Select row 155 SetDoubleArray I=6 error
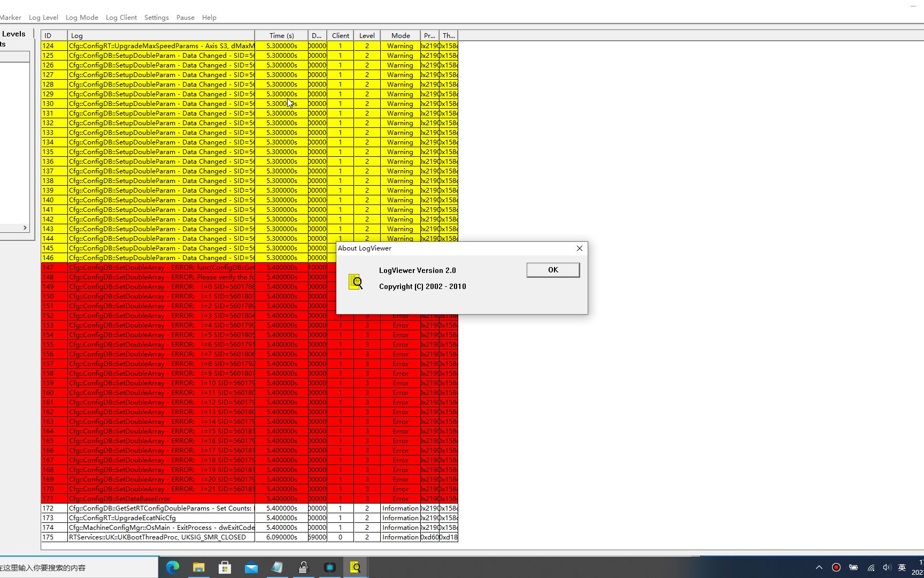The image size is (924, 578). pos(249,345)
